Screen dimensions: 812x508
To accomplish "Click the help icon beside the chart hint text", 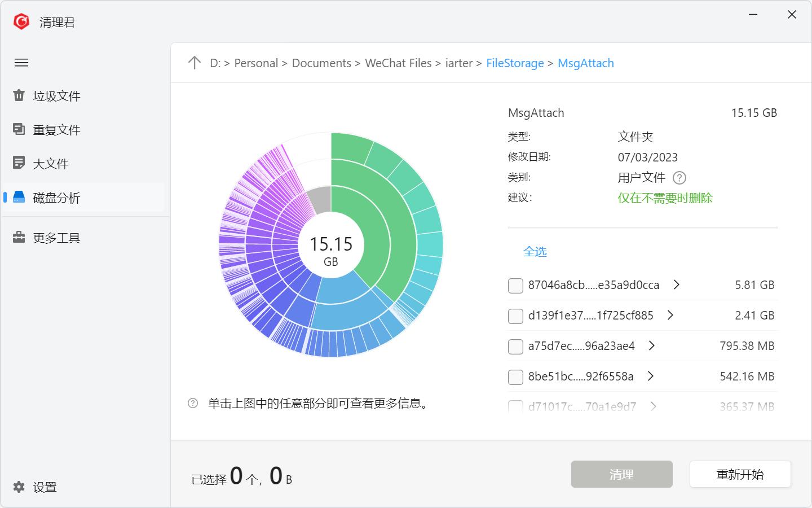I will pyautogui.click(x=194, y=403).
